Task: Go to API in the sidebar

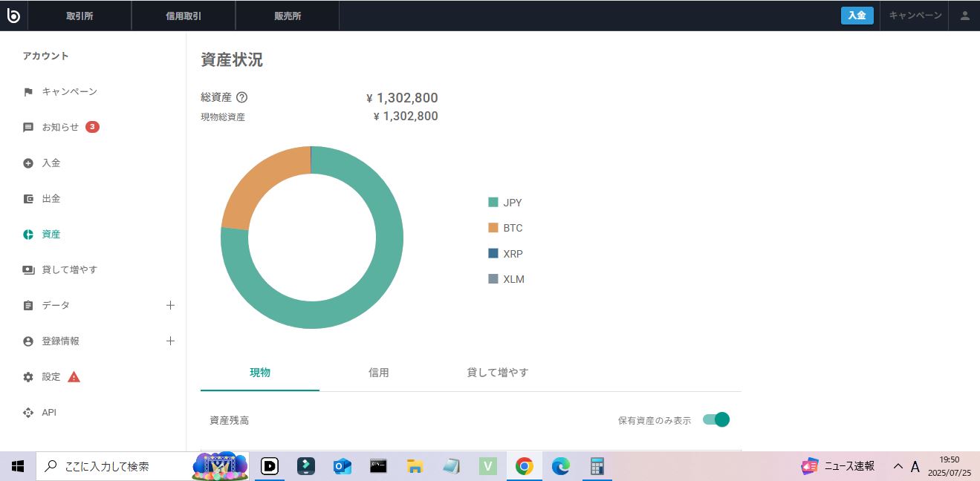Action: (49, 413)
